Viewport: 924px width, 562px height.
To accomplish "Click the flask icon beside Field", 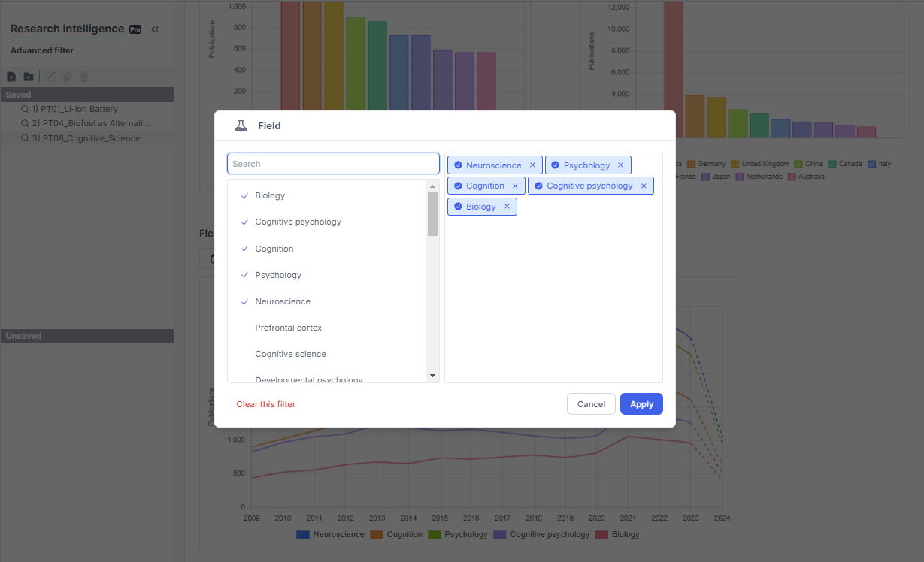I will pos(241,125).
